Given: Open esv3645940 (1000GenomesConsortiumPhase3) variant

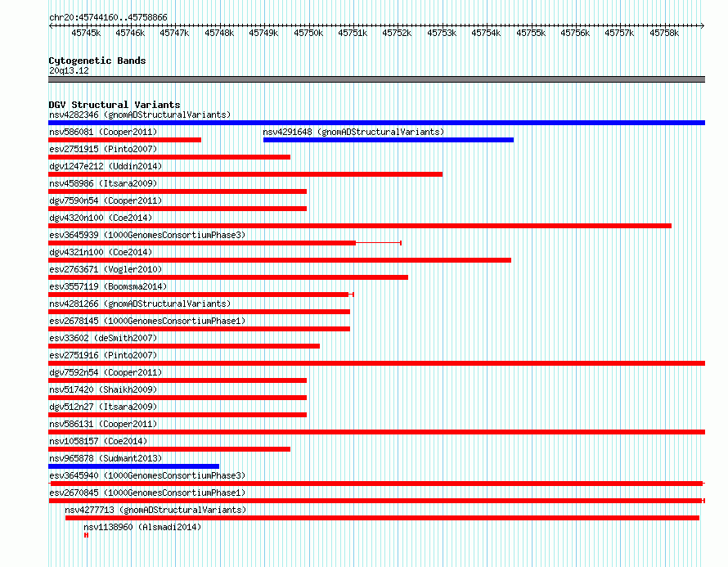Looking at the screenshot, I should [x=147, y=475].
